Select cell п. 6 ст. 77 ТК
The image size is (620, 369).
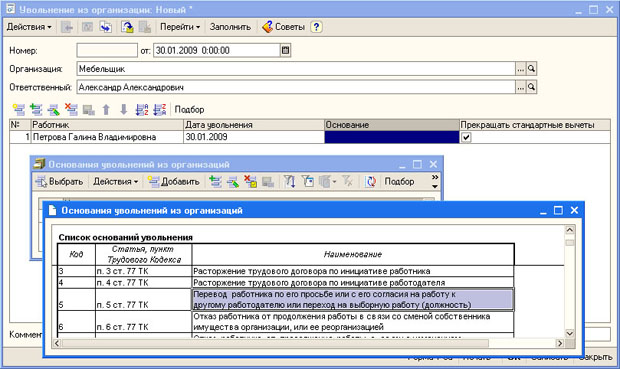click(x=144, y=322)
